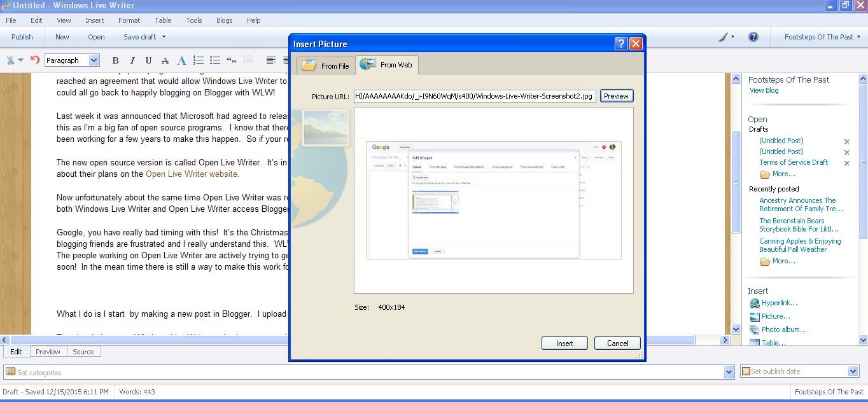Open the Blogs menu
The width and height of the screenshot is (868, 402).
click(x=225, y=20)
